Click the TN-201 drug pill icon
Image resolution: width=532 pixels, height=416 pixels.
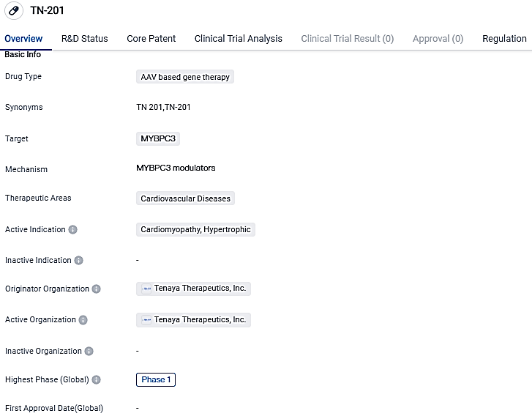pyautogui.click(x=14, y=11)
